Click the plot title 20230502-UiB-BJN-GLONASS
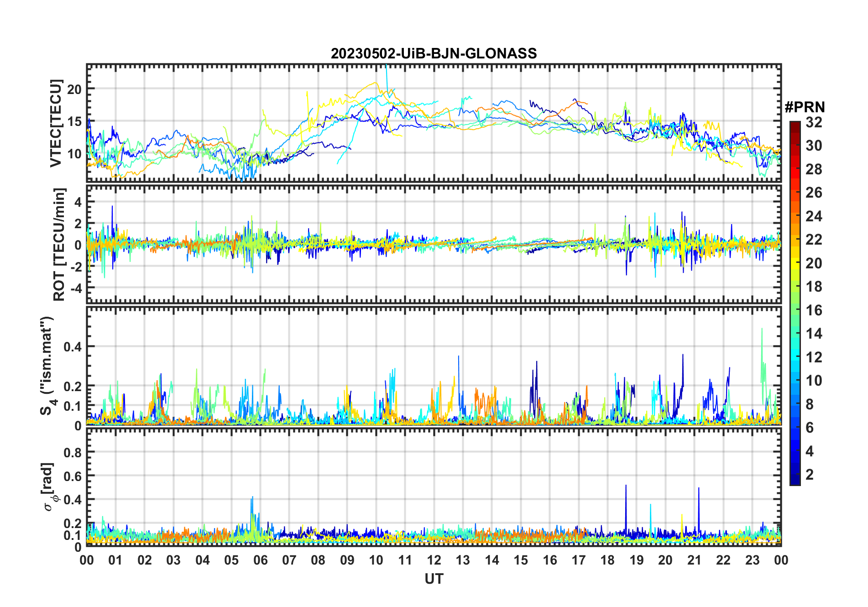 (434, 54)
